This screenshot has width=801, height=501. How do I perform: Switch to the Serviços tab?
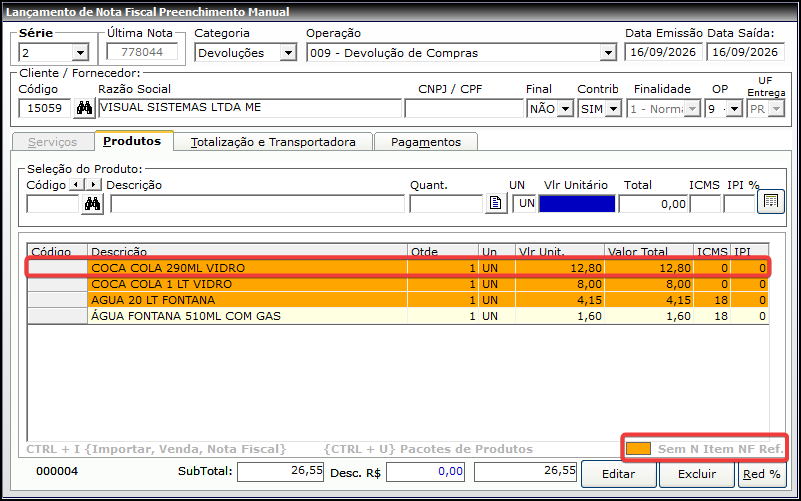[53, 142]
